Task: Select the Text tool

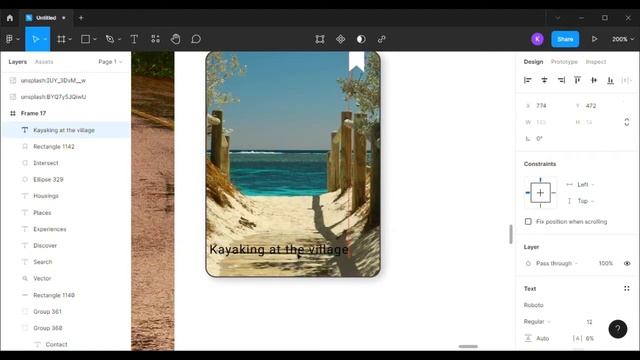Action: tap(134, 39)
